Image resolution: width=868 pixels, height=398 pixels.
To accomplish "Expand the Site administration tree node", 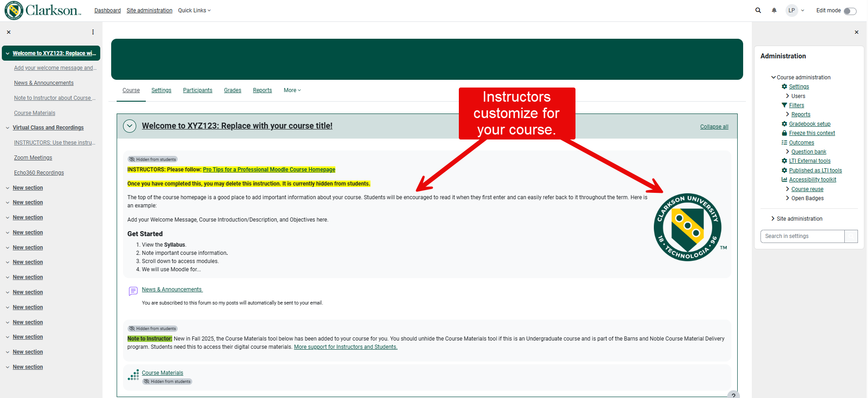I will (x=773, y=219).
